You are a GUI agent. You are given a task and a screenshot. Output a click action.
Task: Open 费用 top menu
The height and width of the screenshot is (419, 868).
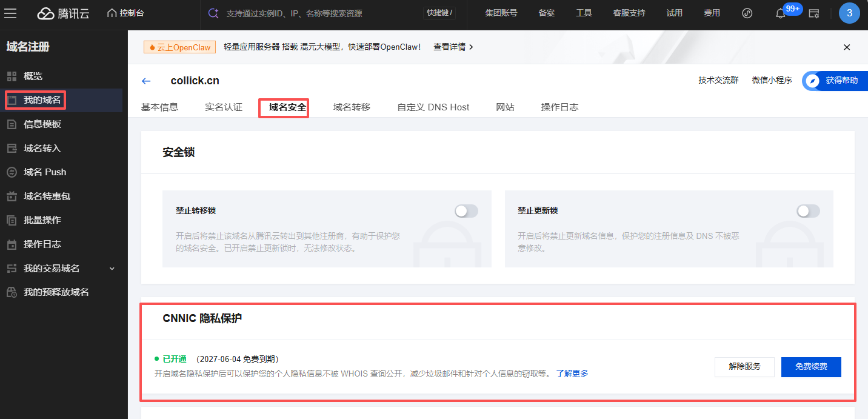tap(712, 13)
